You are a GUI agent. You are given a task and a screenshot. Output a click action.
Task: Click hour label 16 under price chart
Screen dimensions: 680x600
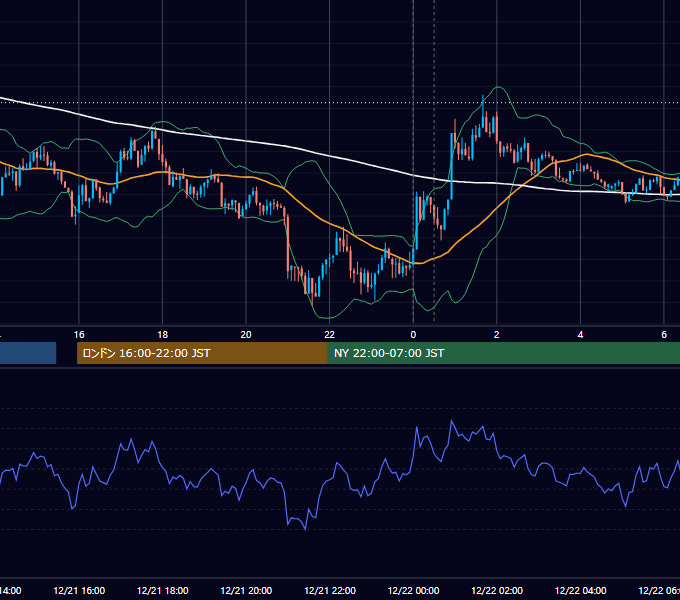[x=79, y=335]
